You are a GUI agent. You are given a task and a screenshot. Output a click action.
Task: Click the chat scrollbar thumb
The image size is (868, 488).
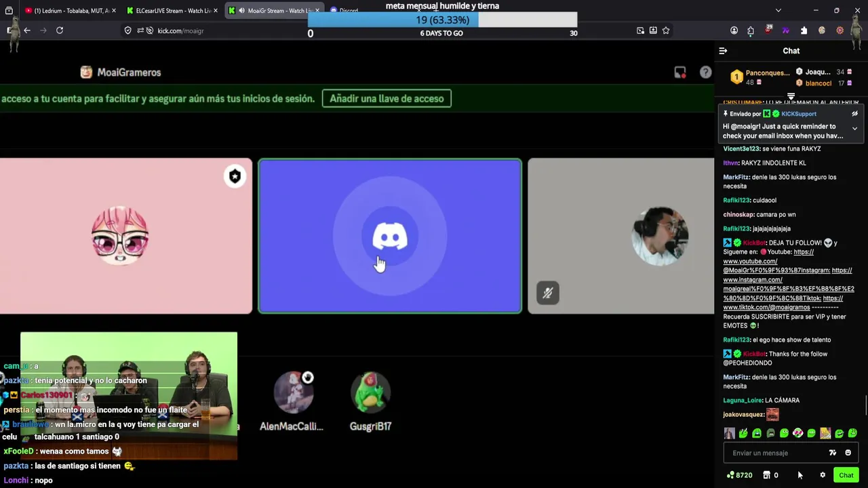[x=866, y=406]
